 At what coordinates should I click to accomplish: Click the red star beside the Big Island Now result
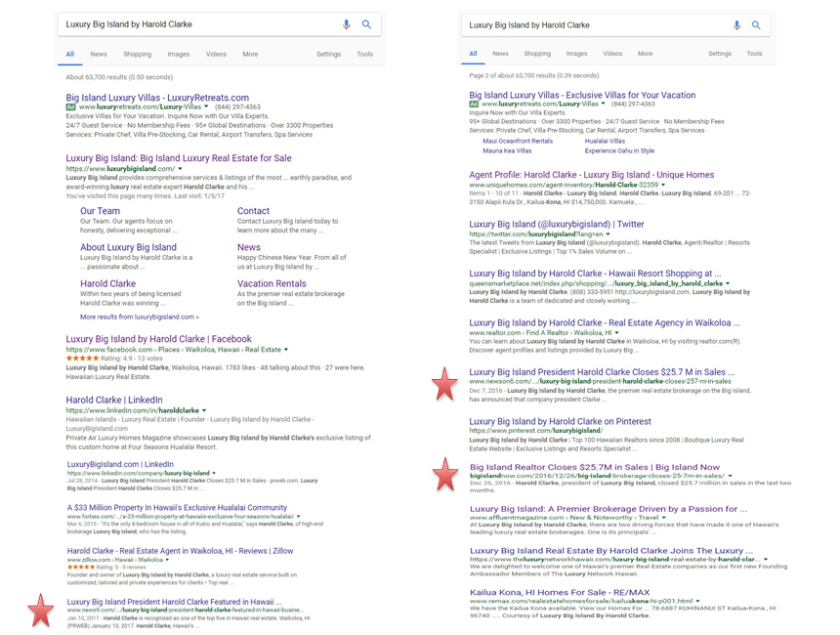[445, 475]
